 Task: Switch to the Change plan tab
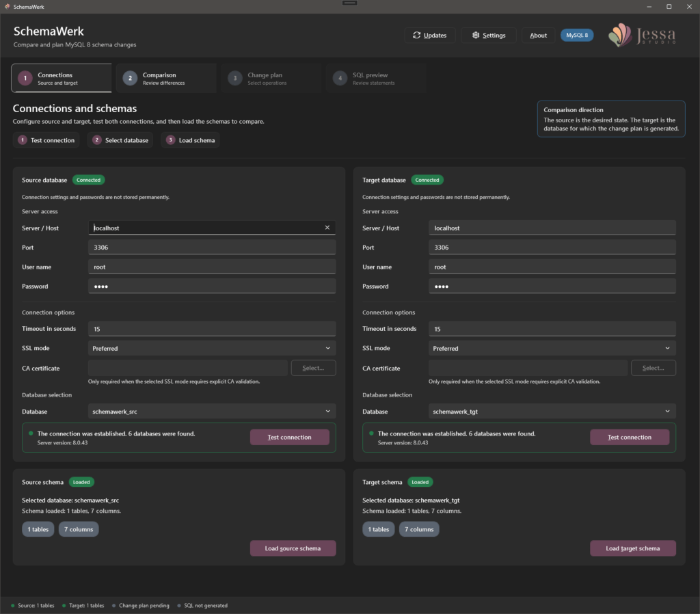pos(271,78)
